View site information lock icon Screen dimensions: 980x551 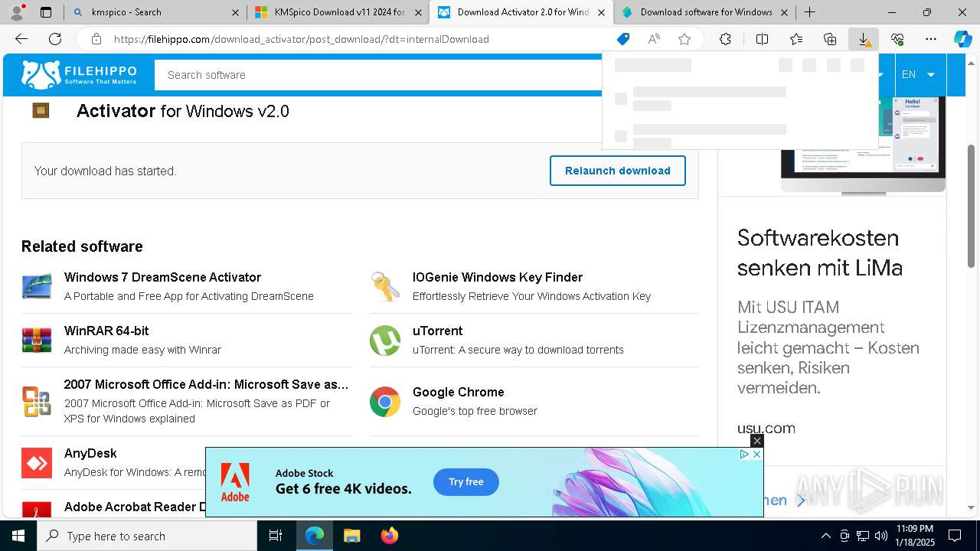(x=96, y=39)
